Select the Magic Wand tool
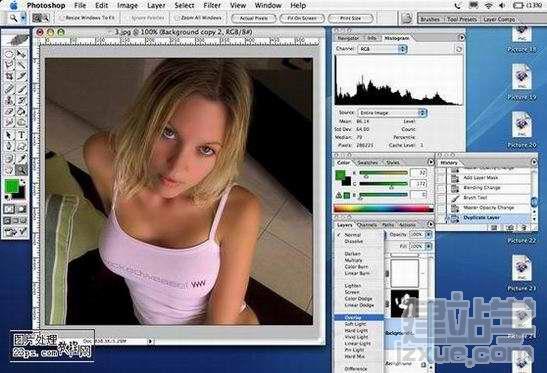547x373 pixels. tap(22, 65)
